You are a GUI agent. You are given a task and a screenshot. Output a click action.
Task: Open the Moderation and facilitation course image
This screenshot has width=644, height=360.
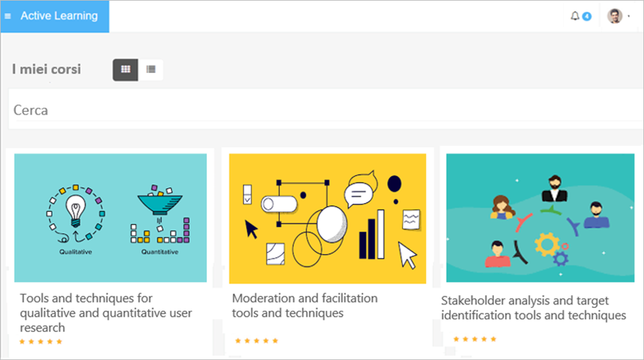(x=327, y=218)
